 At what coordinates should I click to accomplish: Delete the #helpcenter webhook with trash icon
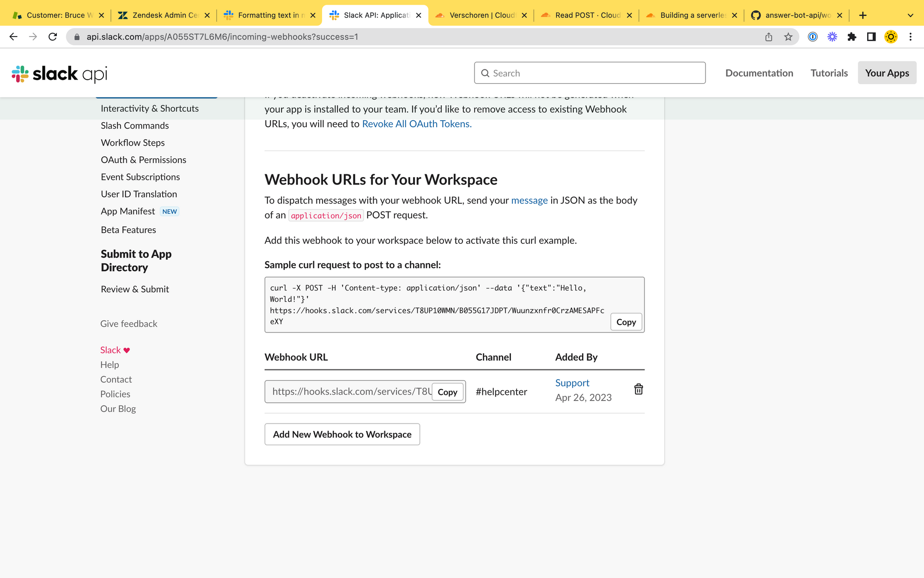pos(638,389)
